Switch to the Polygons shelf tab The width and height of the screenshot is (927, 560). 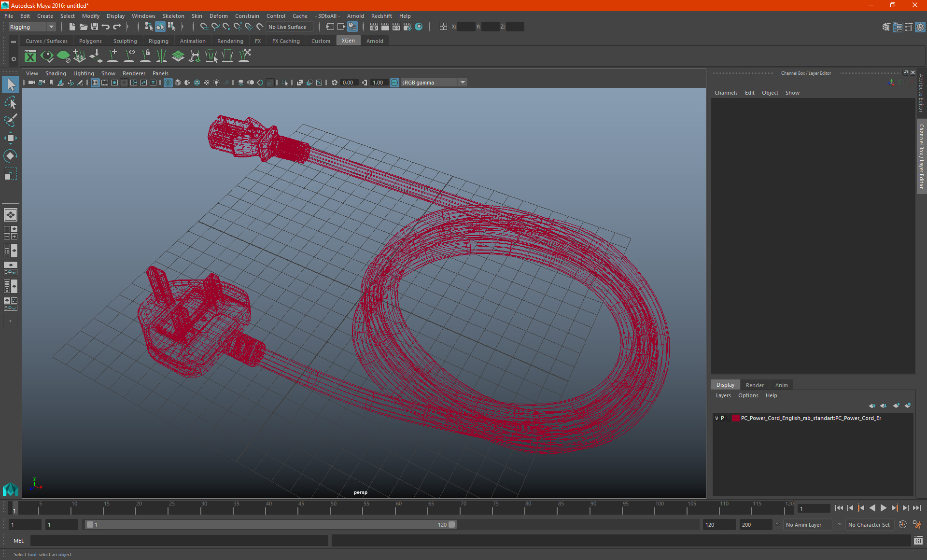coord(90,41)
